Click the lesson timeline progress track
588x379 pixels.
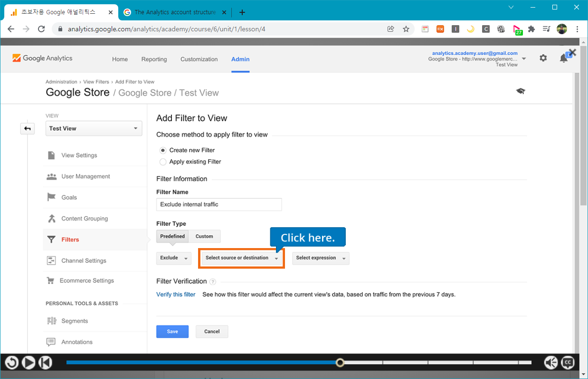click(x=299, y=362)
